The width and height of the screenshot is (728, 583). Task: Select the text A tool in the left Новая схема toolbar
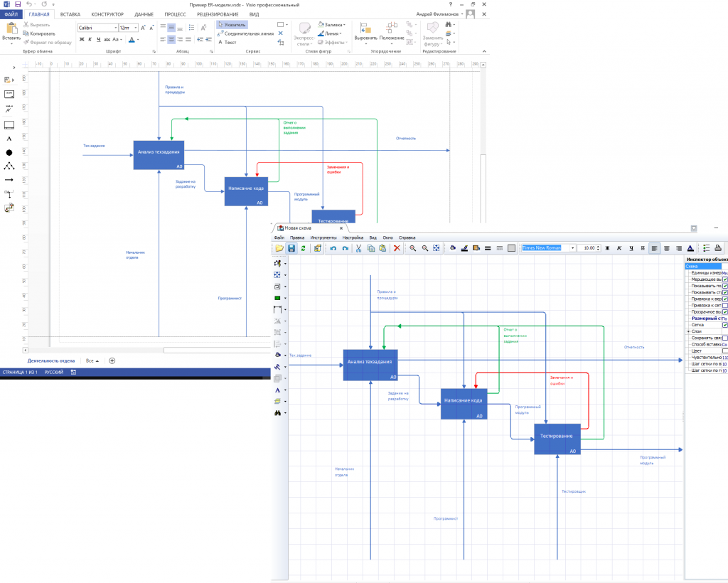(x=278, y=390)
